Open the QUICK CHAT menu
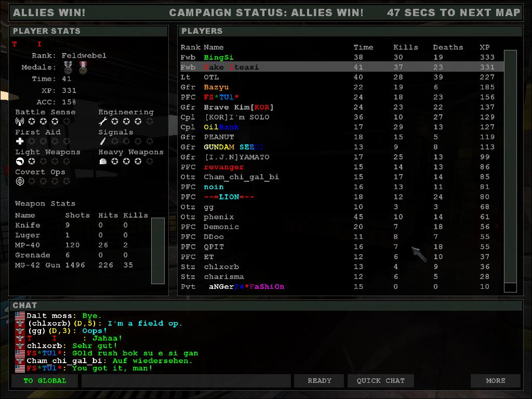532x399 pixels. click(380, 381)
